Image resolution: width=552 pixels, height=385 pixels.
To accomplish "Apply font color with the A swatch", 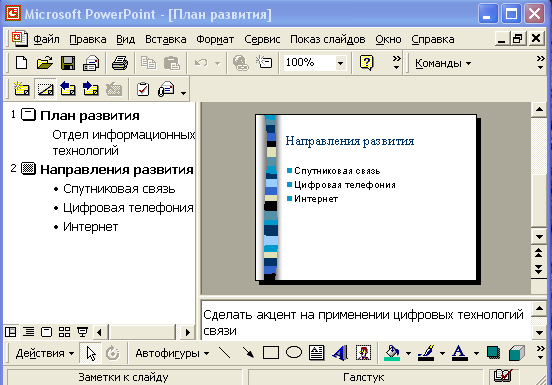I will click(x=459, y=353).
